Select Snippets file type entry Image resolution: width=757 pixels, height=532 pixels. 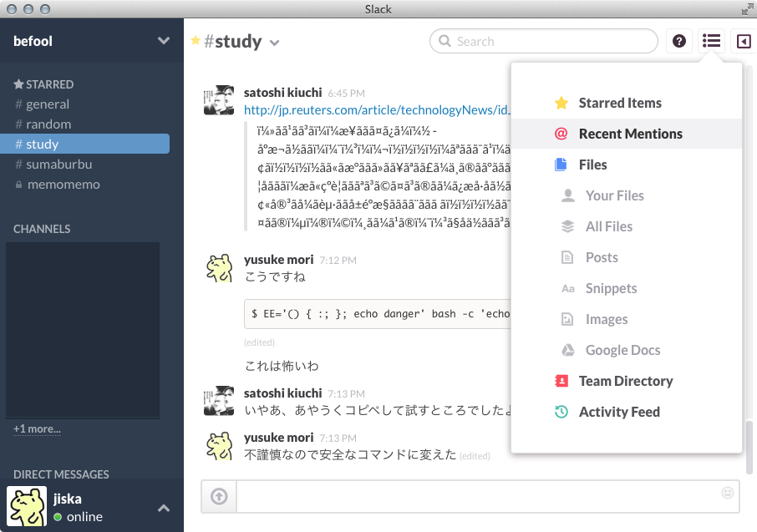point(627,288)
